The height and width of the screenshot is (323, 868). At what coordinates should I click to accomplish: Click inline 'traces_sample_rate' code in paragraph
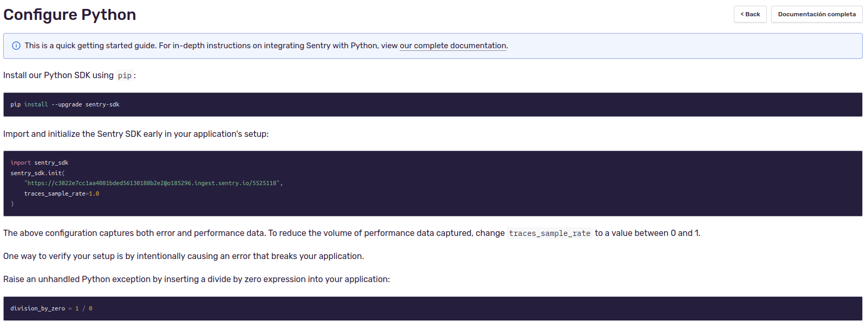(549, 233)
